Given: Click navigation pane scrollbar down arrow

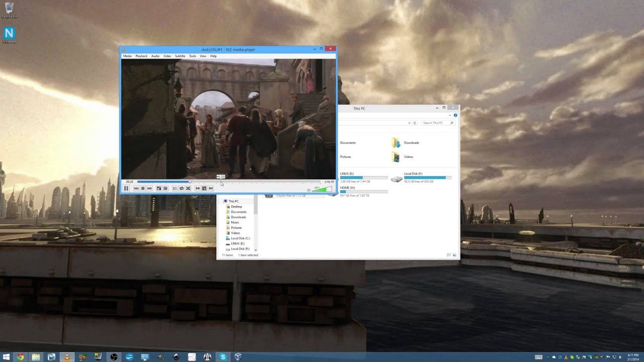Looking at the screenshot, I should click(x=256, y=250).
